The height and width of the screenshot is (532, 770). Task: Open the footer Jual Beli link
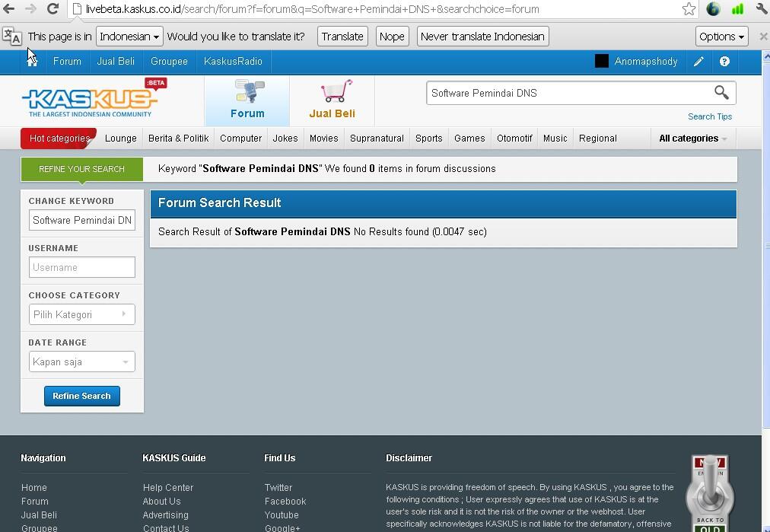click(39, 514)
